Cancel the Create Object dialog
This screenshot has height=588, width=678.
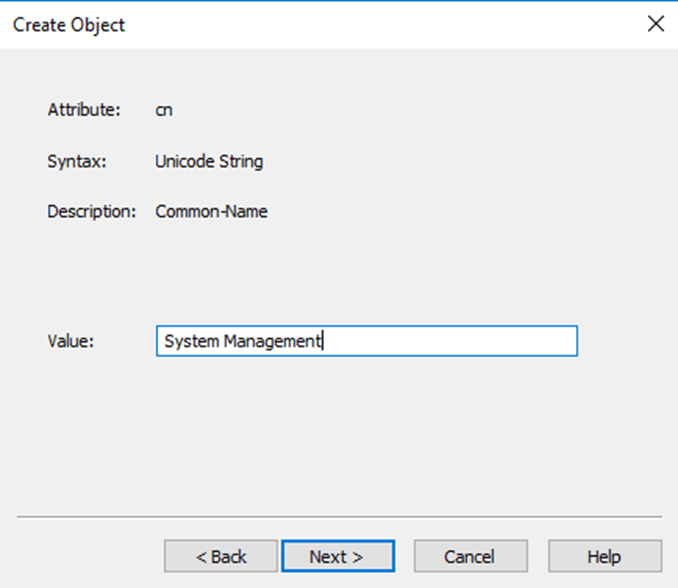[470, 556]
